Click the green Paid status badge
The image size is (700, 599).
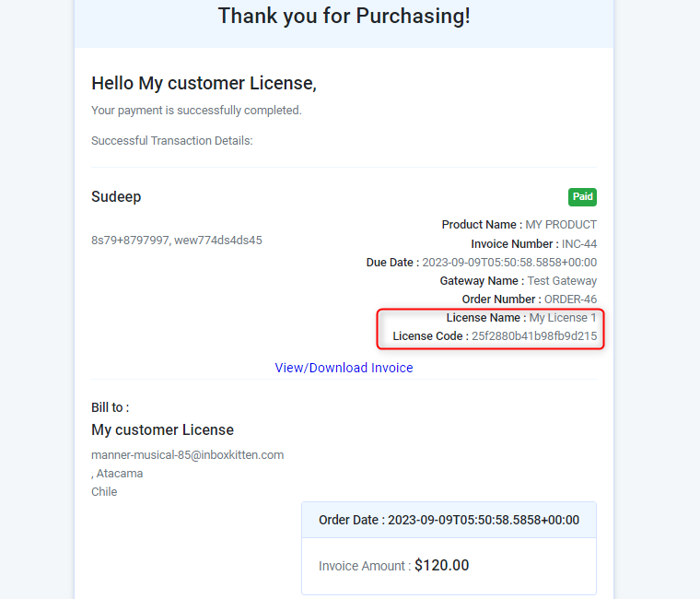coord(582,197)
